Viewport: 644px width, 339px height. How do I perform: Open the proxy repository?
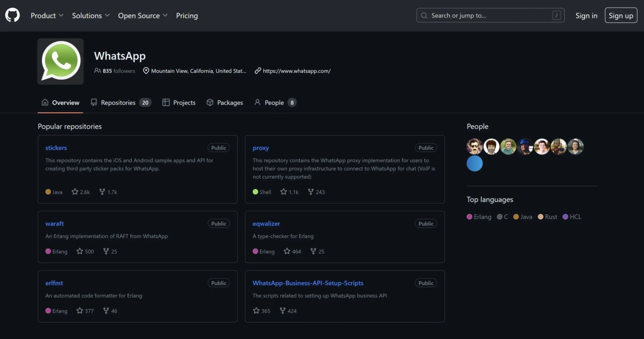coord(261,148)
